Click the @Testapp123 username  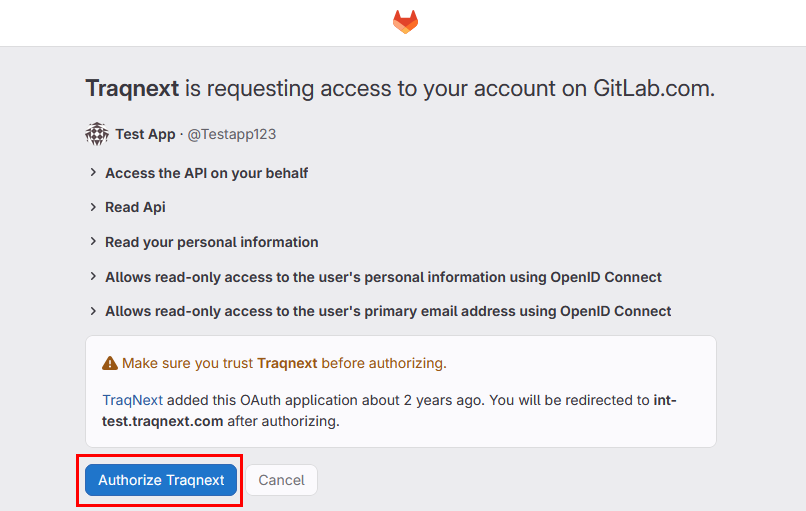(x=231, y=134)
